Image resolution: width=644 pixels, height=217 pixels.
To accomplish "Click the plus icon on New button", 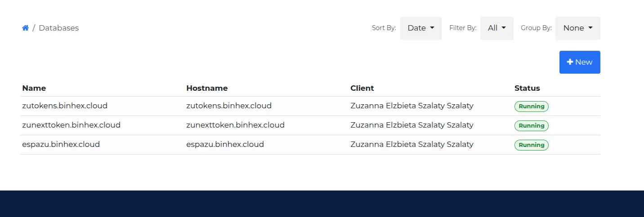I will pyautogui.click(x=570, y=62).
